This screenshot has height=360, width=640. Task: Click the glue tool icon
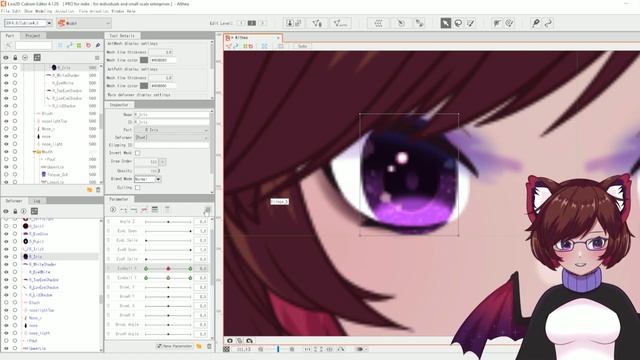(419, 23)
